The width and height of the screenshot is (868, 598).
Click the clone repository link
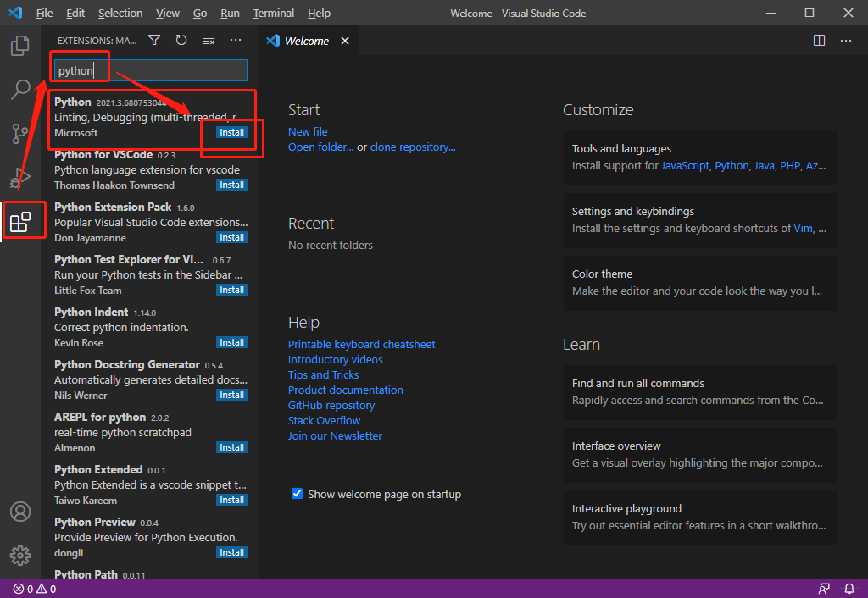(413, 147)
